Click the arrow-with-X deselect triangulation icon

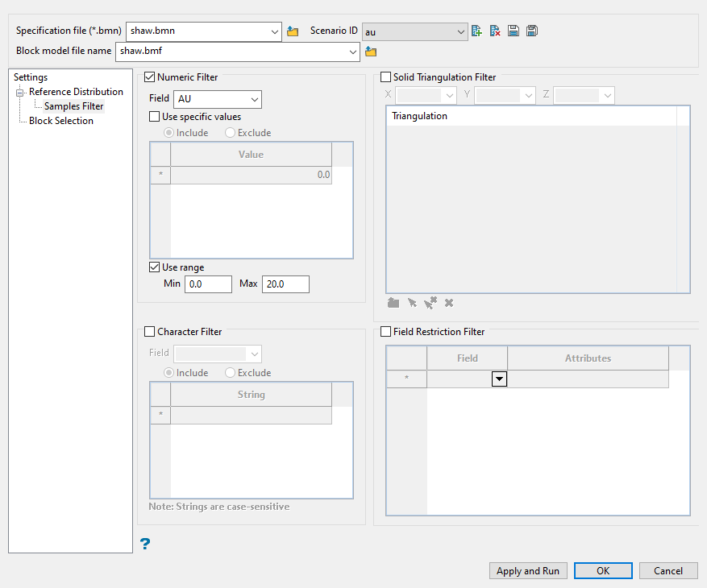[x=430, y=303]
